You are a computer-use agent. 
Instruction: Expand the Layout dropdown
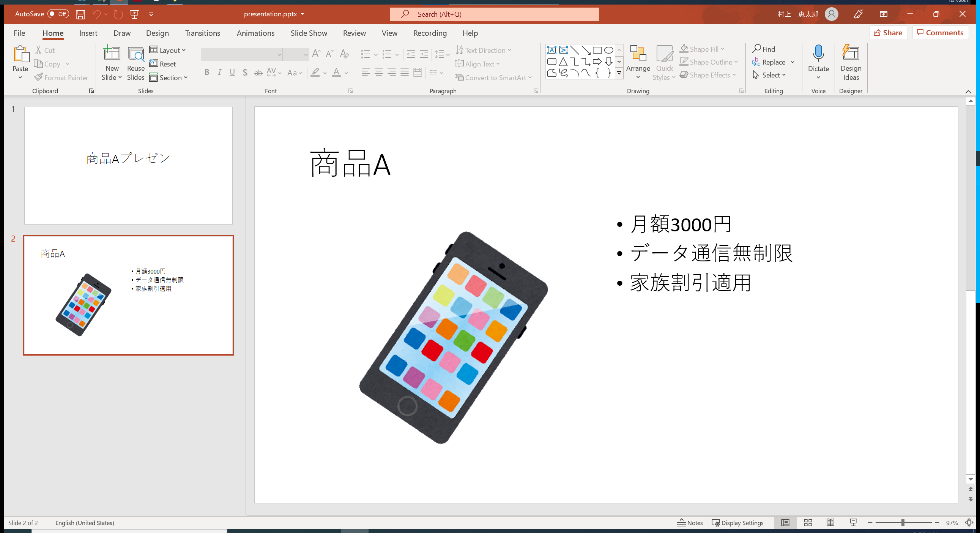pos(167,50)
